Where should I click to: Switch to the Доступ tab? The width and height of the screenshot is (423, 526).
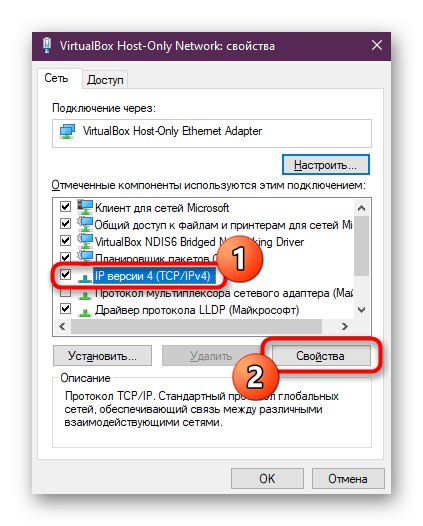pyautogui.click(x=105, y=80)
